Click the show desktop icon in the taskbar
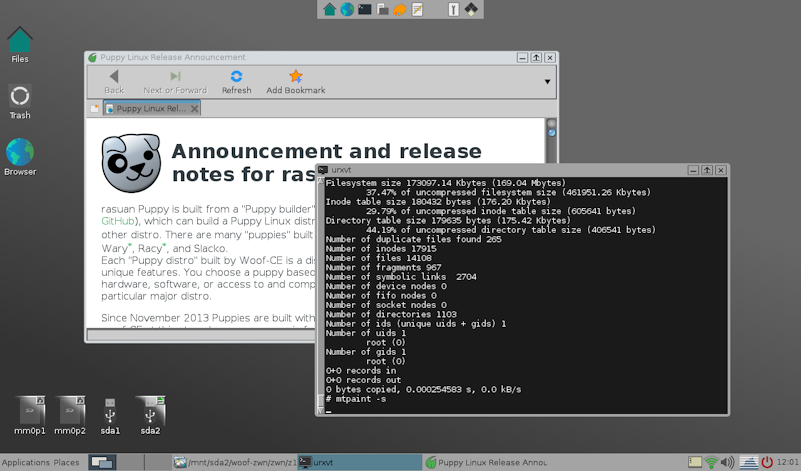The height and width of the screenshot is (471, 801). [x=102, y=462]
